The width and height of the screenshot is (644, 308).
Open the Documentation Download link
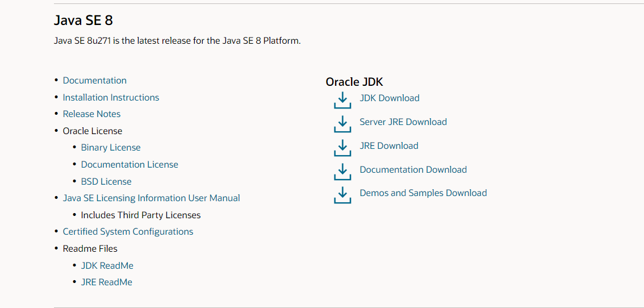pyautogui.click(x=413, y=169)
